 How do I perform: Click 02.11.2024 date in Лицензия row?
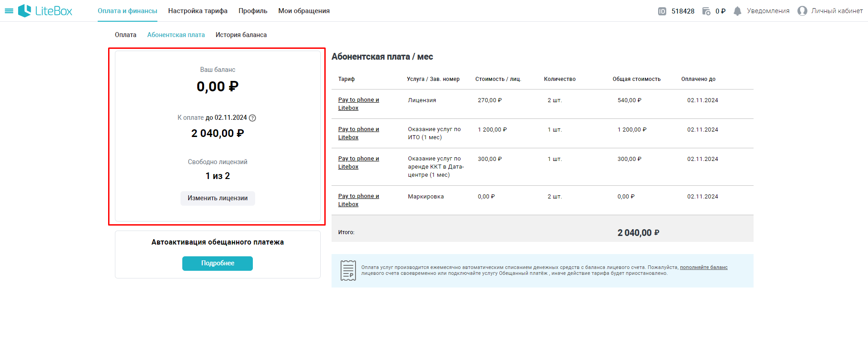click(x=702, y=100)
